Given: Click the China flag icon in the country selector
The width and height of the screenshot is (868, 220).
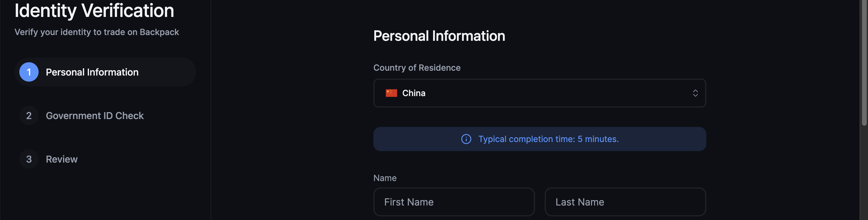Looking at the screenshot, I should pos(391,93).
